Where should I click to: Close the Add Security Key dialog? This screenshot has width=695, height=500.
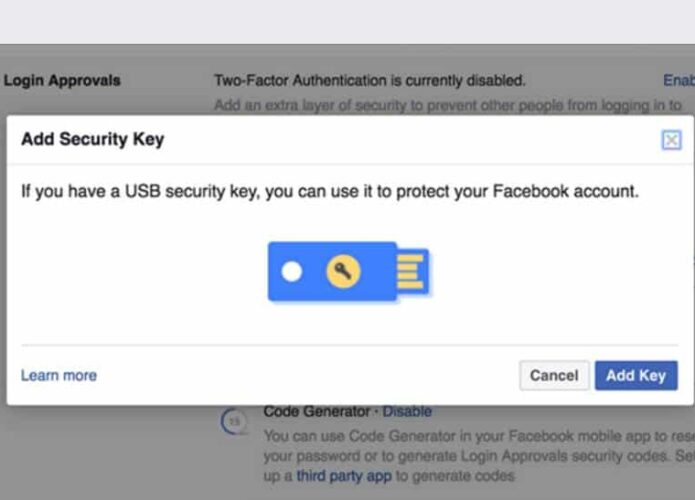click(x=672, y=140)
